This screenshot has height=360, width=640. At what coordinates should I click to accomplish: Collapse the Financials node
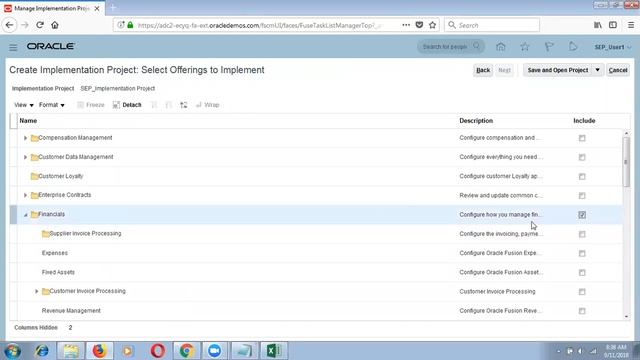click(25, 215)
